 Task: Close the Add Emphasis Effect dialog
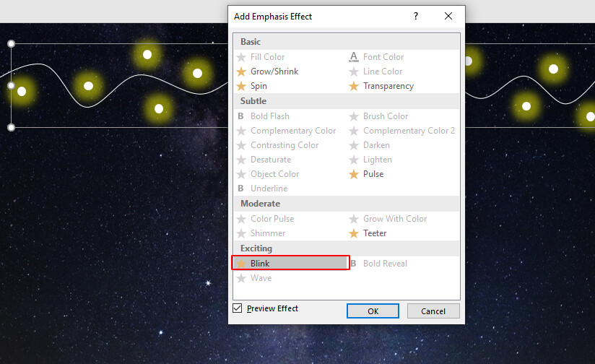448,16
